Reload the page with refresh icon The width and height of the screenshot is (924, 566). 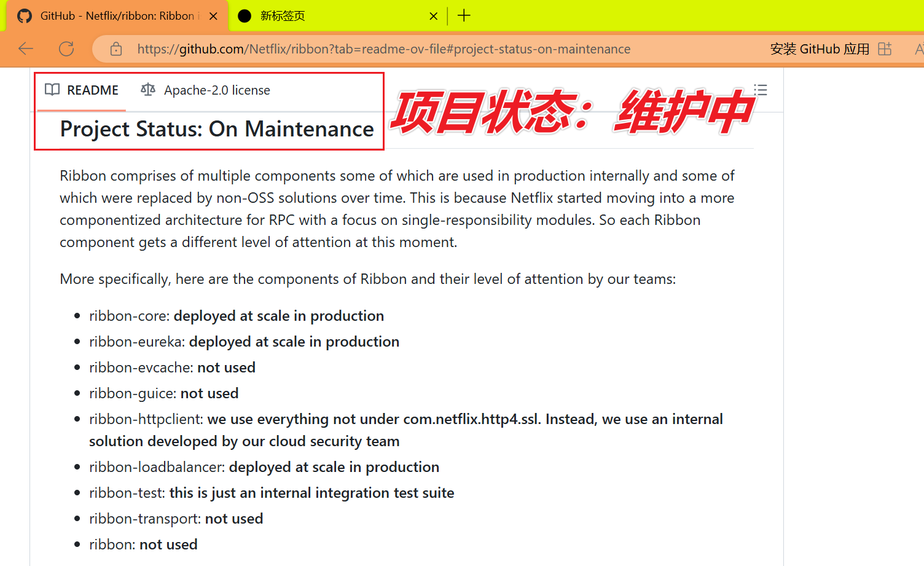click(x=66, y=49)
